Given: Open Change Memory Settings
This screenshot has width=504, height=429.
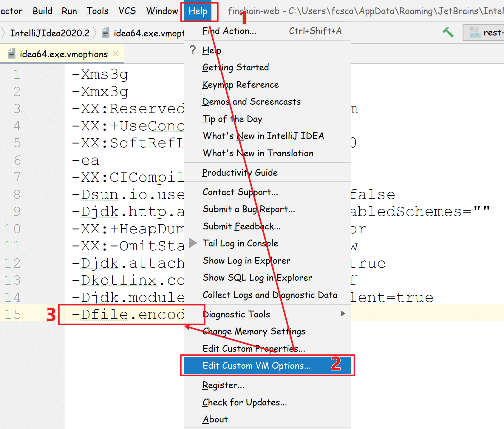Looking at the screenshot, I should 268,331.
